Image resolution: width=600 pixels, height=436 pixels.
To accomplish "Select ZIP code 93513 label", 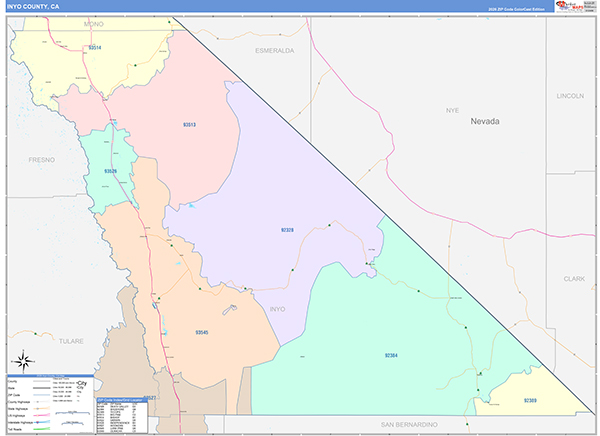I will point(189,125).
